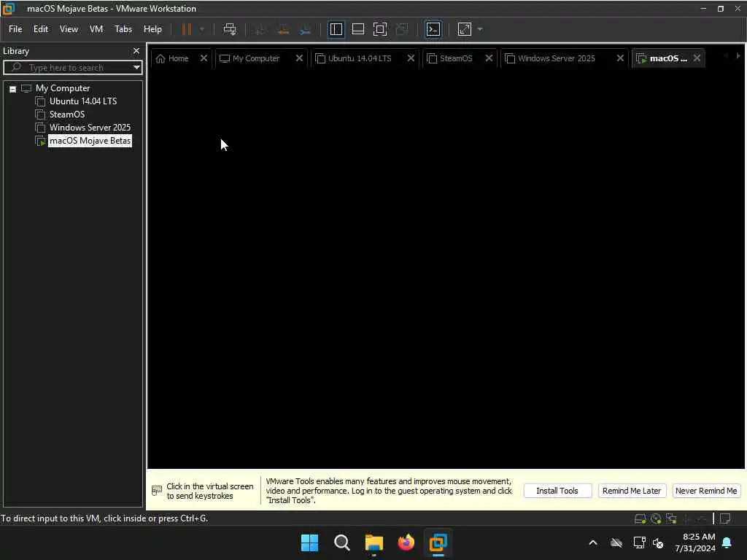Screen dimensions: 747x560
Task: Collapse the My Computer tree node
Action: coord(13,88)
